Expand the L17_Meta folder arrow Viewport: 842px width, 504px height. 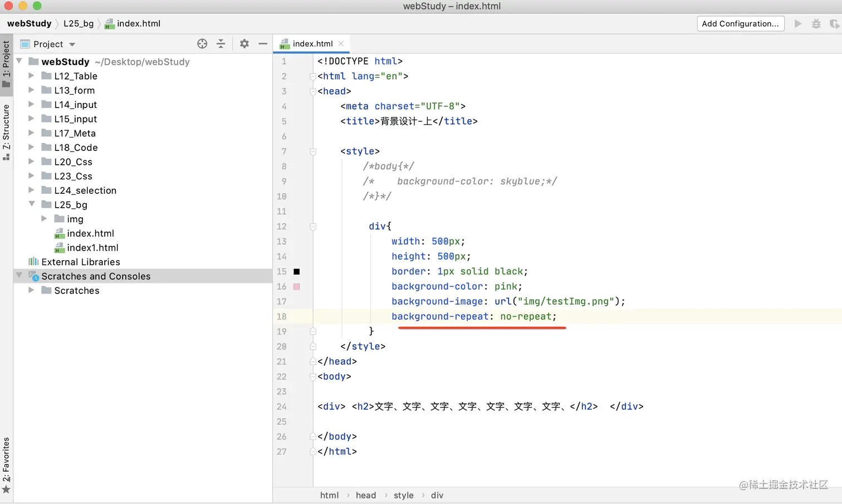tap(31, 133)
